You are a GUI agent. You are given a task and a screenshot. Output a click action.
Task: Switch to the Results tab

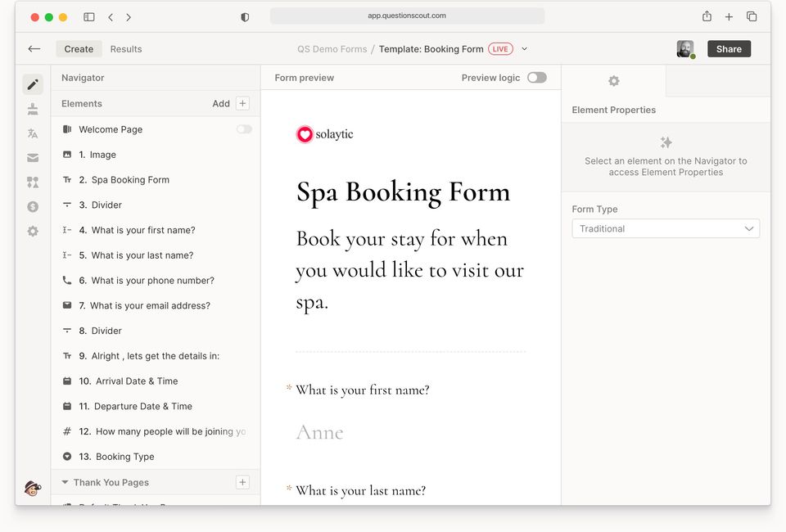click(x=126, y=49)
